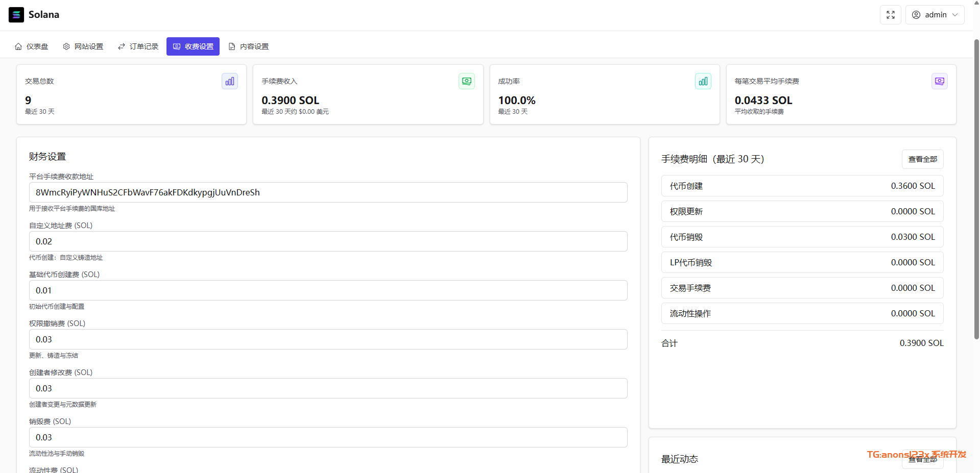
Task: Open the 网站设置 tab
Action: pos(83,46)
